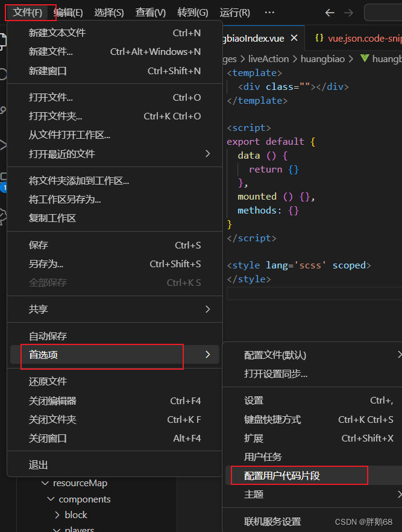Choose 复制工作区
Image resolution: width=402 pixels, height=532 pixels.
(115, 218)
